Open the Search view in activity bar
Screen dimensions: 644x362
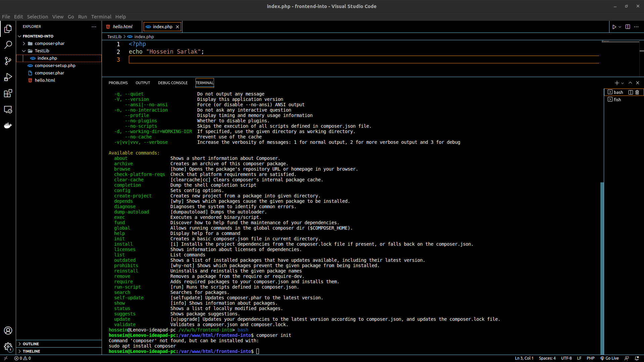pyautogui.click(x=8, y=45)
